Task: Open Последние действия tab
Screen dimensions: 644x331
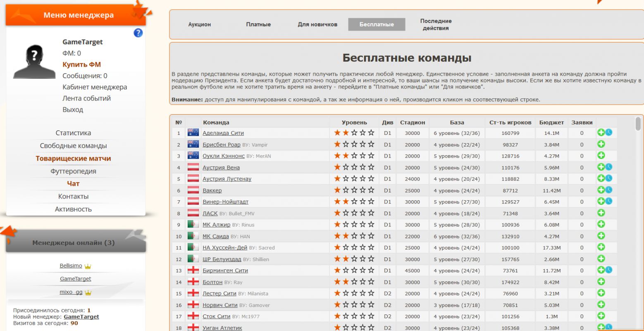Action: pos(436,24)
